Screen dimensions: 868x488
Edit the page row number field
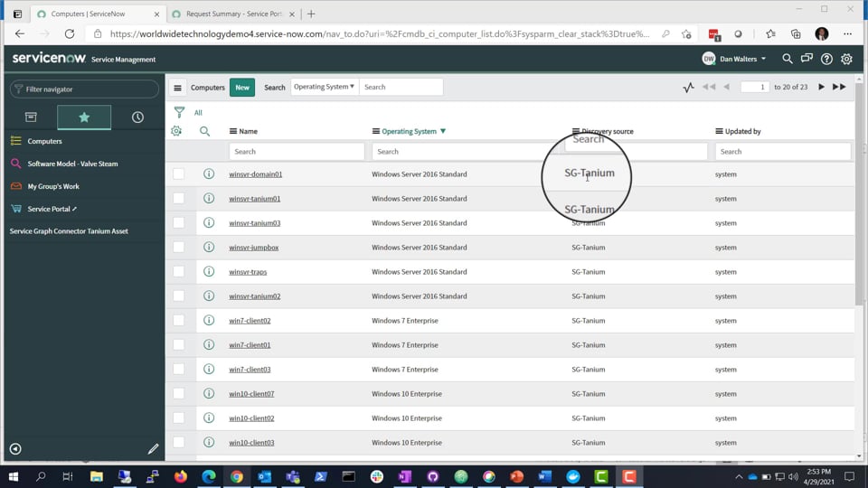click(x=755, y=87)
